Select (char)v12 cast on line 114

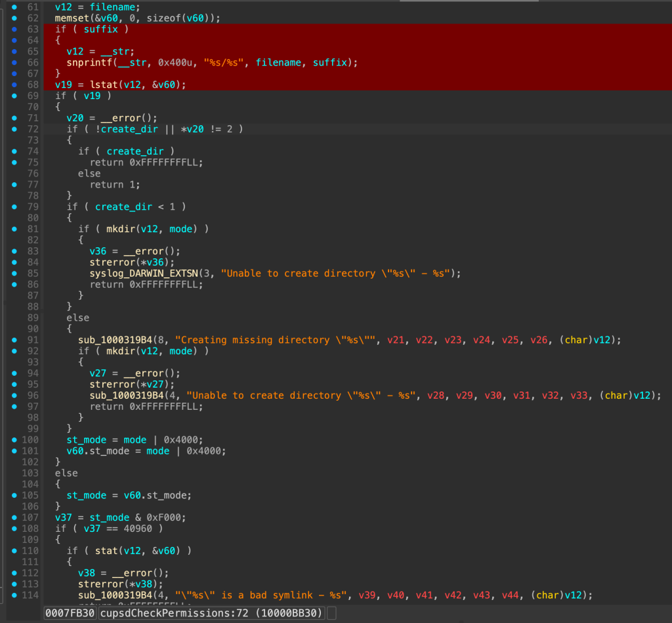(x=556, y=595)
